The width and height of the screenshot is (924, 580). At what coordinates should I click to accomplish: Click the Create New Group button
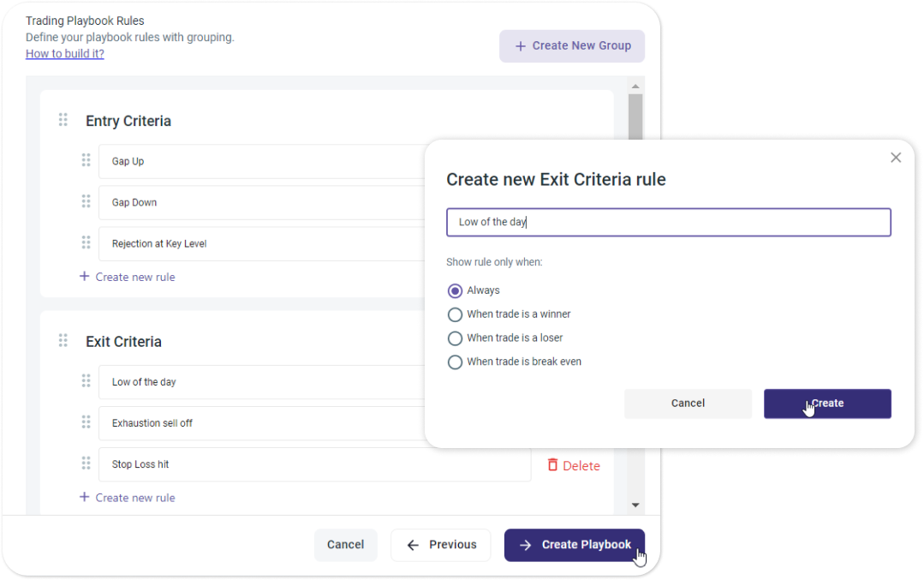[x=572, y=46]
